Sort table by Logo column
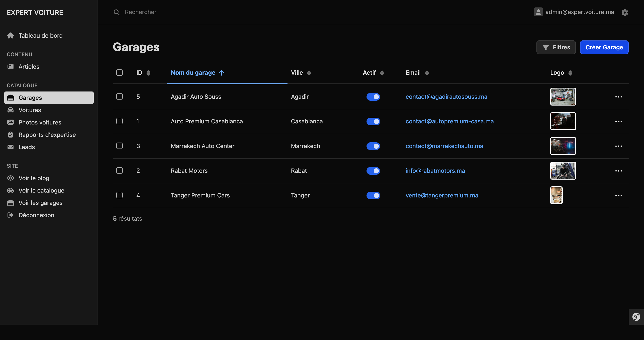Viewport: 644px width, 340px height. 561,73
